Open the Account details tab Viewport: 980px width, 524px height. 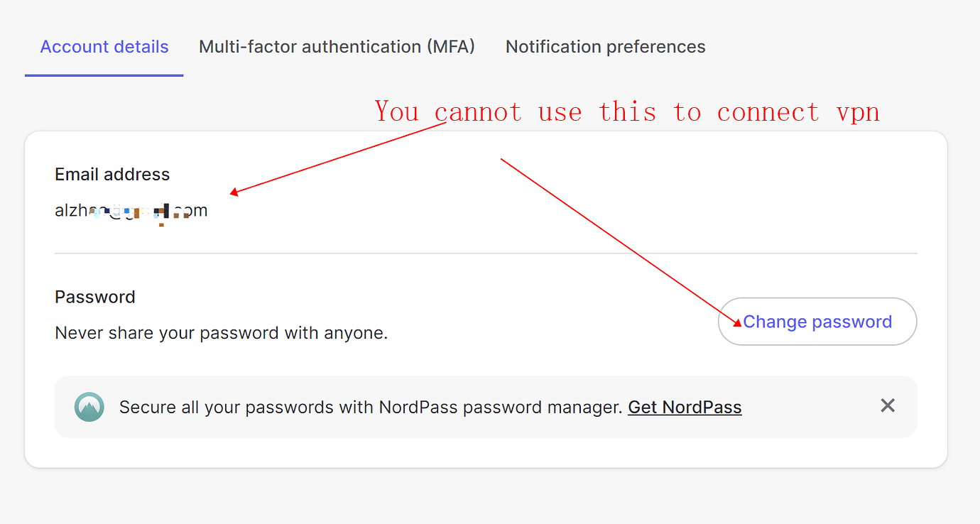pyautogui.click(x=104, y=47)
